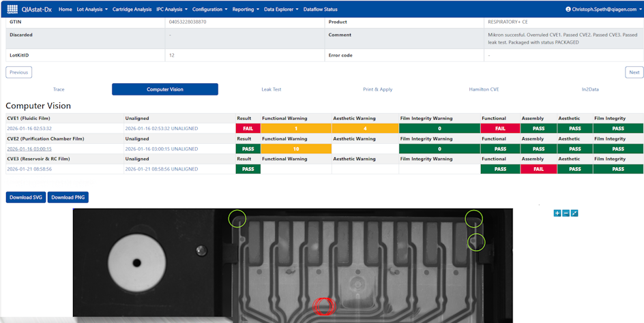Click the user account icon
Screen dimensions: 644x323
(x=568, y=10)
